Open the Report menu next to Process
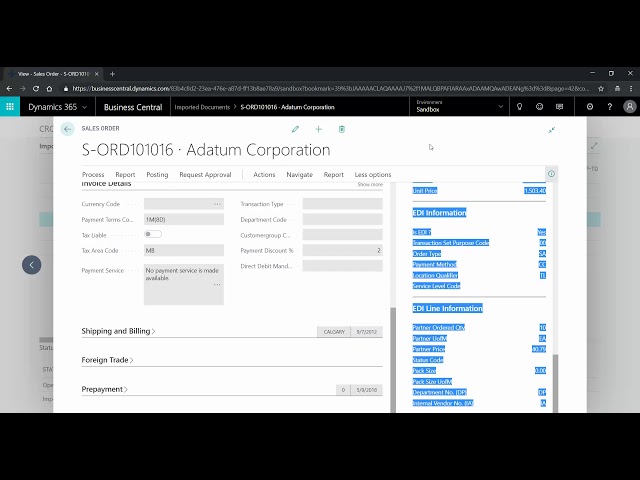Image resolution: width=640 pixels, height=480 pixels. tap(125, 175)
